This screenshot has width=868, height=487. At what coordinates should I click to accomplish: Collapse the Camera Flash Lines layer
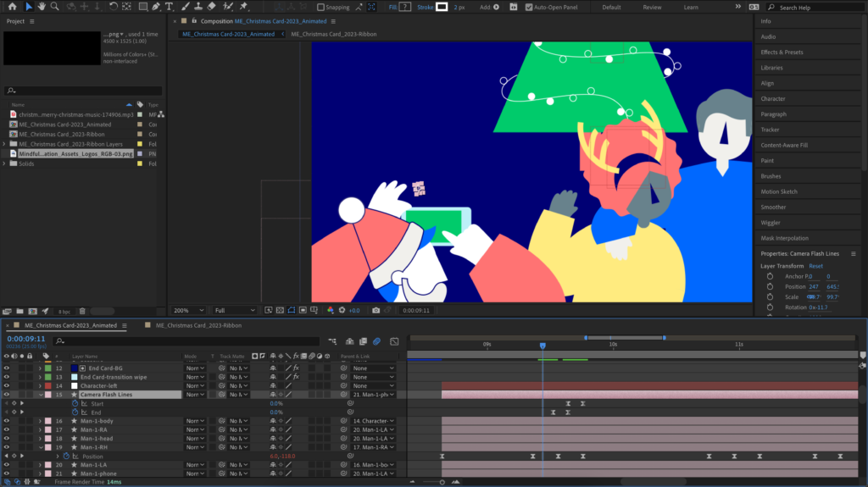[x=41, y=395]
